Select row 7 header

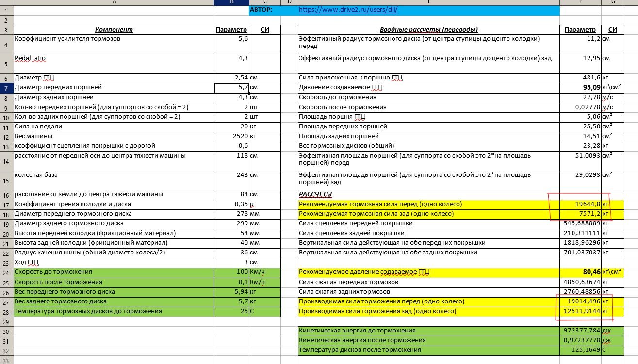click(6, 88)
